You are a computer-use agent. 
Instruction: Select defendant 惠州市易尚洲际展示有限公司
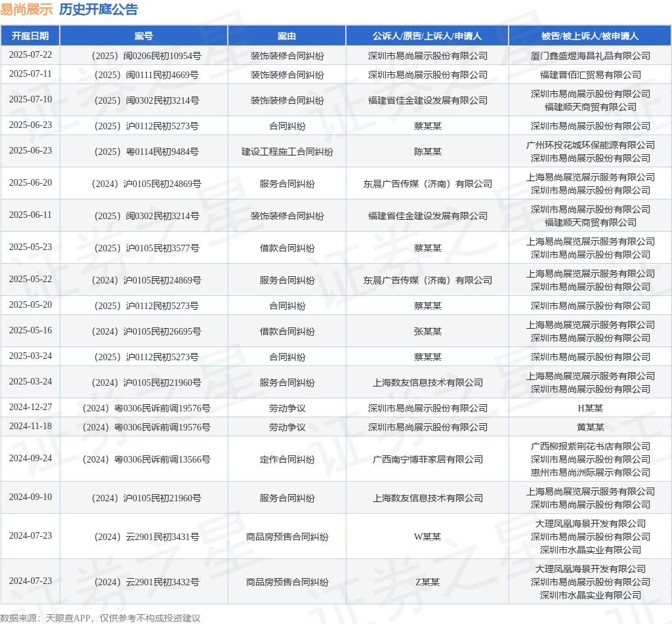pyautogui.click(x=590, y=472)
